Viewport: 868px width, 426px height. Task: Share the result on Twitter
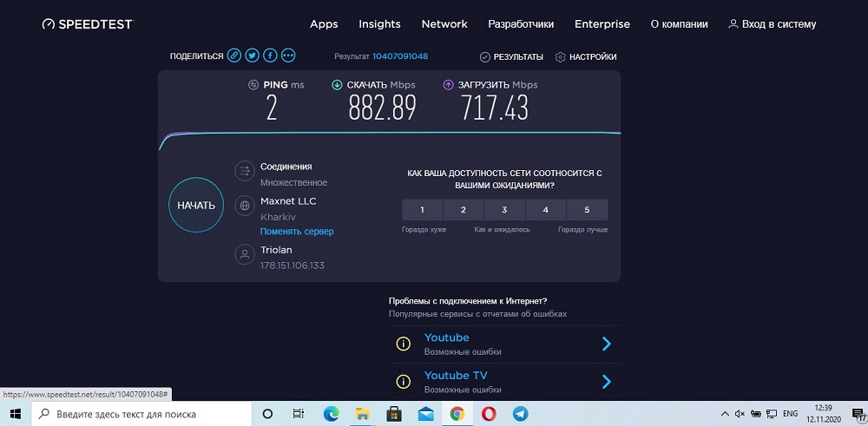252,56
